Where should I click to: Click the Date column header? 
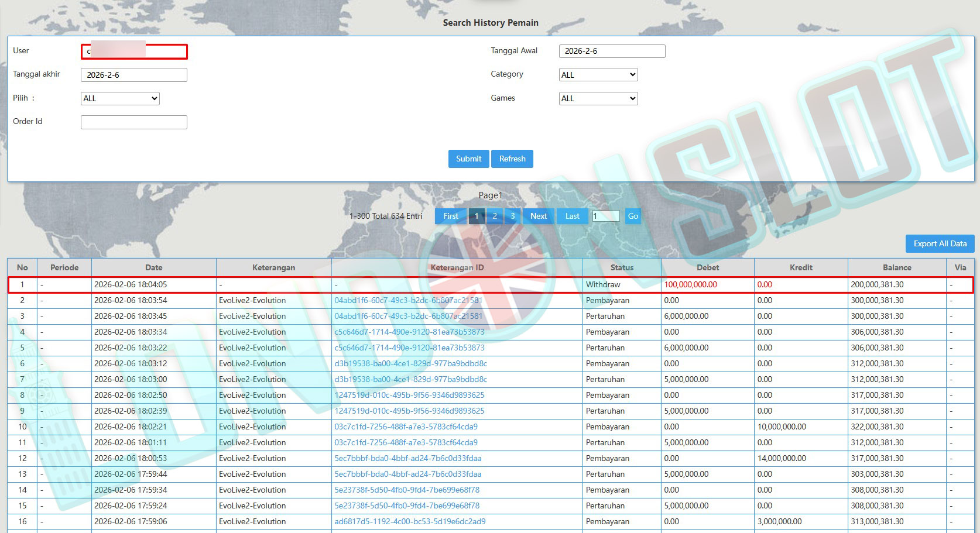[153, 267]
